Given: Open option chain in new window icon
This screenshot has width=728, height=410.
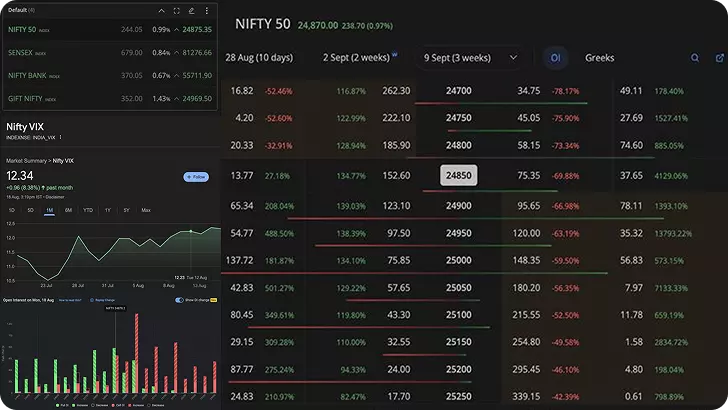Looking at the screenshot, I should tap(714, 58).
